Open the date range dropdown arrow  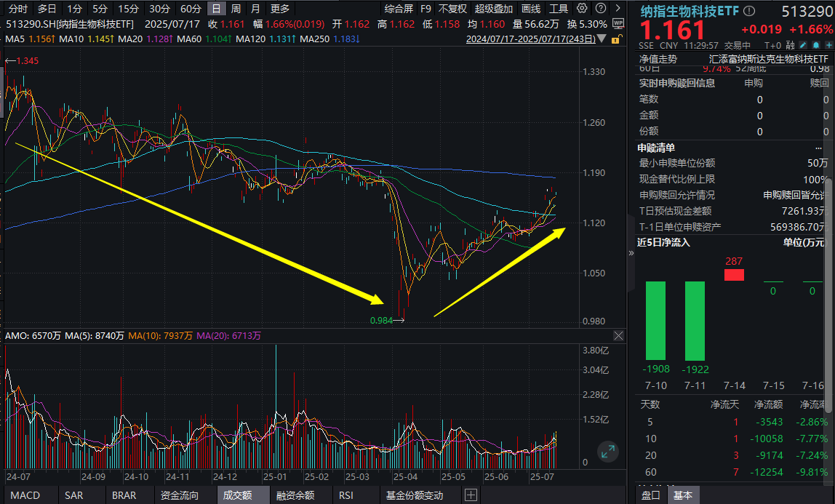(x=602, y=38)
